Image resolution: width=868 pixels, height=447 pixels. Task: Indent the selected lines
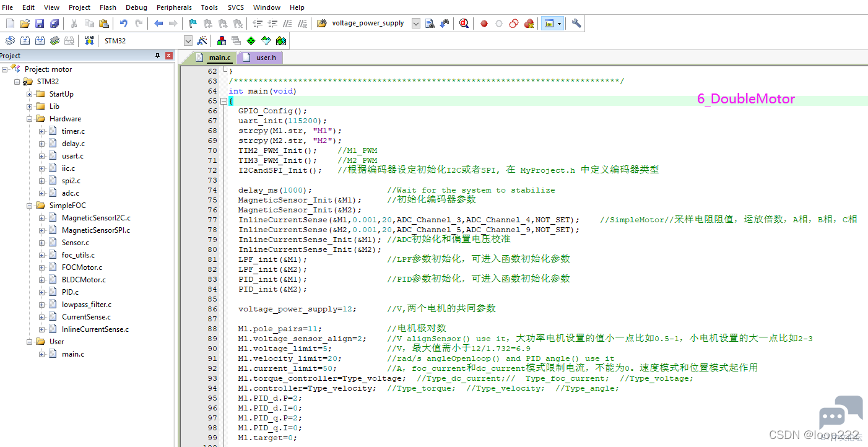pos(258,24)
